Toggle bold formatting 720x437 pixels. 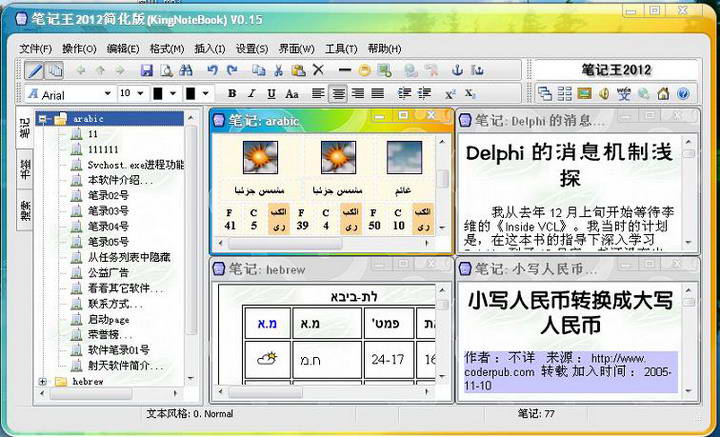click(232, 94)
